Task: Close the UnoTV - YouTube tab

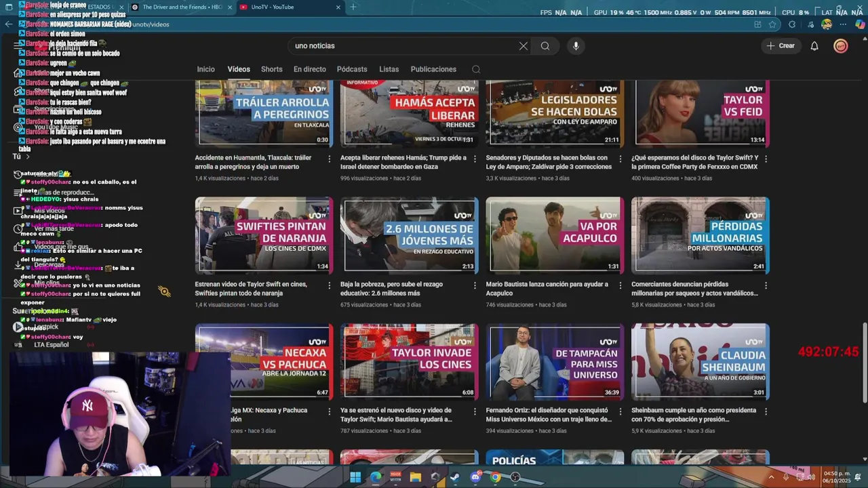Action: [338, 7]
